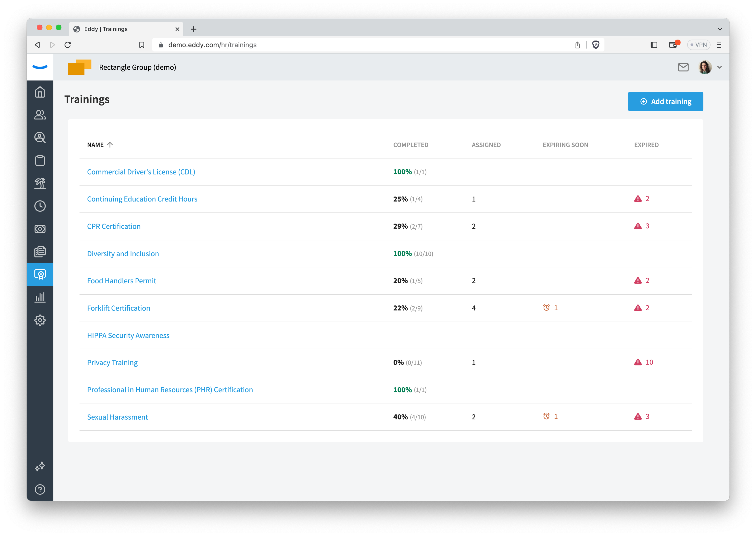Click the Eddy smile logo
Viewport: 756px width, 536px height.
tap(40, 67)
